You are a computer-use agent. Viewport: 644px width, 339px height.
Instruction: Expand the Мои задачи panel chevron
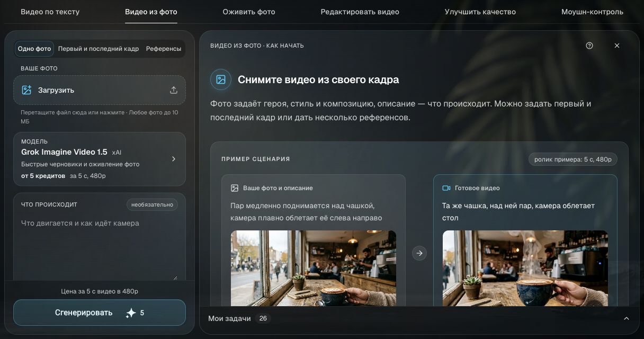point(627,318)
